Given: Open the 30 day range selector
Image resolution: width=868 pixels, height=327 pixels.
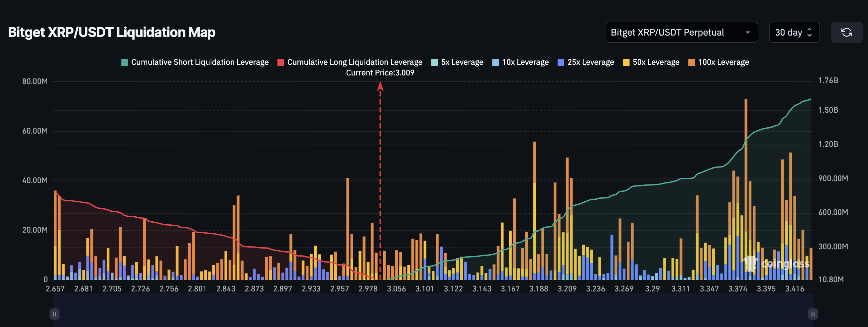Looking at the screenshot, I should (x=794, y=32).
